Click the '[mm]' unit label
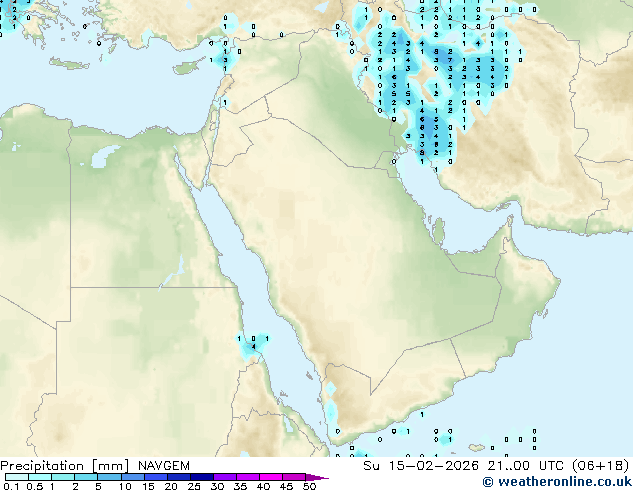The height and width of the screenshot is (490, 634). [x=110, y=466]
